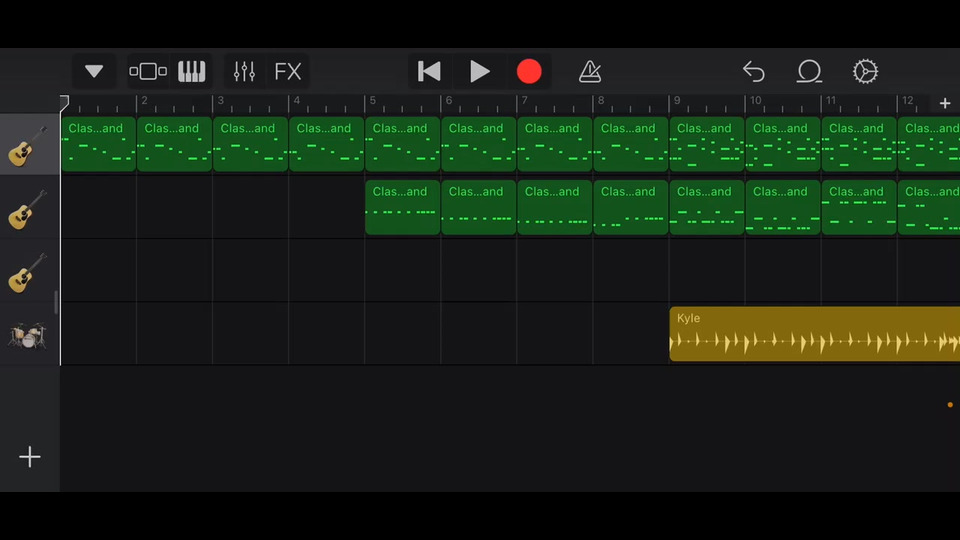Select the Kyle drummer region
This screenshot has width=960, height=540.
pyautogui.click(x=814, y=334)
